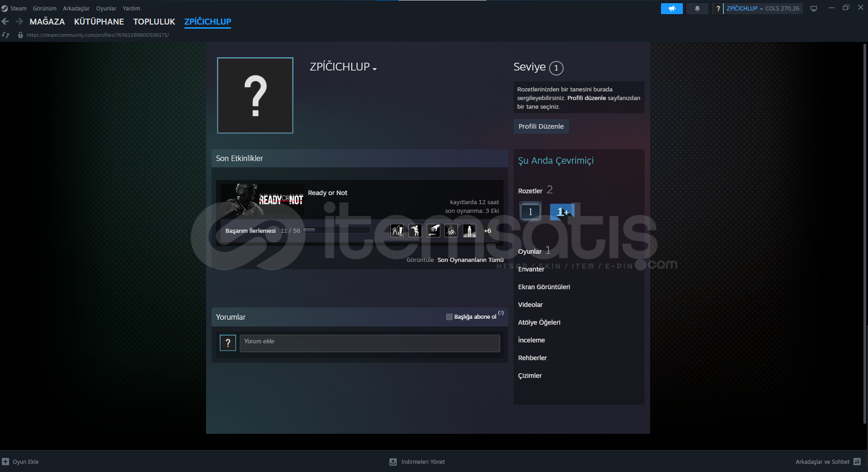The height and width of the screenshot is (472, 868).
Task: Open İndirmeleri Yönet in the bottom bar
Action: [x=423, y=462]
